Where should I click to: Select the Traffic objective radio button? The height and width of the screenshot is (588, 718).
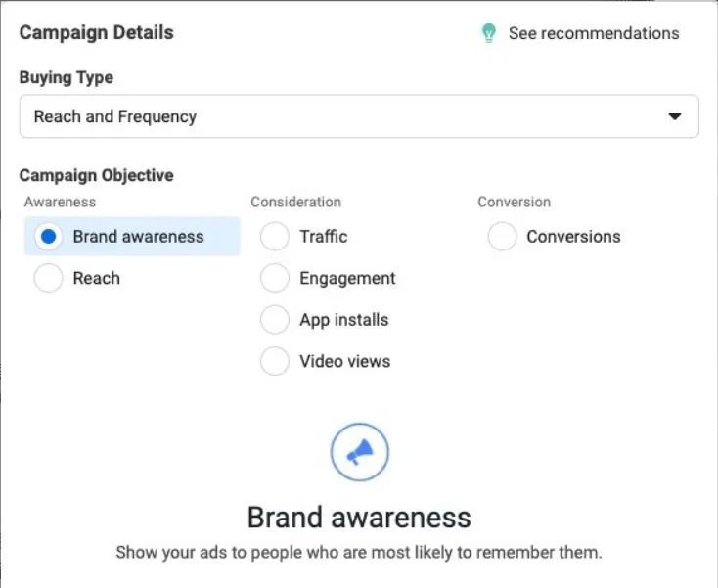pyautogui.click(x=275, y=237)
